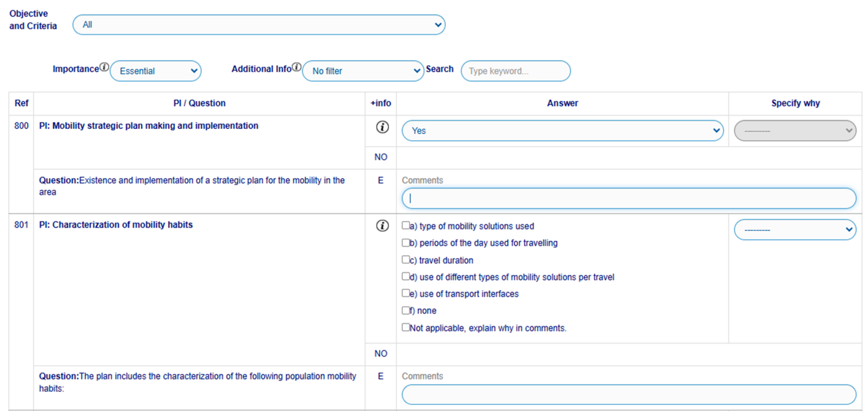Viewport: 868px width, 417px height.
Task: Click the Search keyword input field
Action: tap(516, 71)
